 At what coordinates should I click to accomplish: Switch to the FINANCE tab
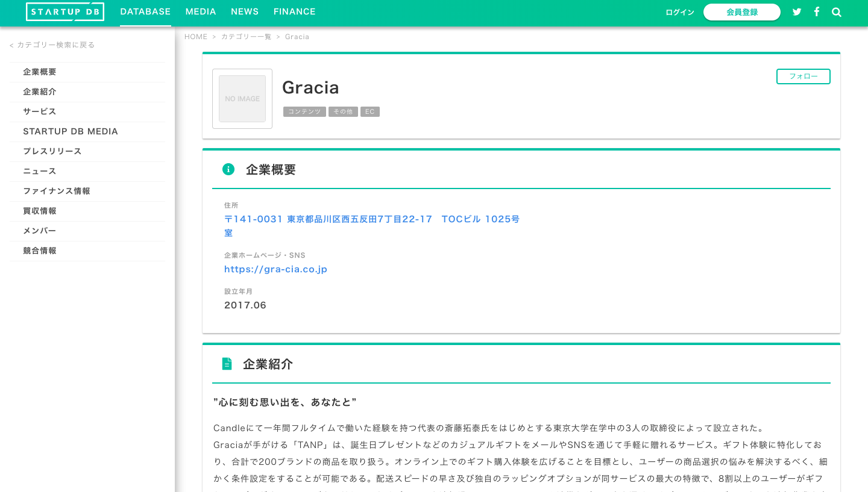(294, 11)
